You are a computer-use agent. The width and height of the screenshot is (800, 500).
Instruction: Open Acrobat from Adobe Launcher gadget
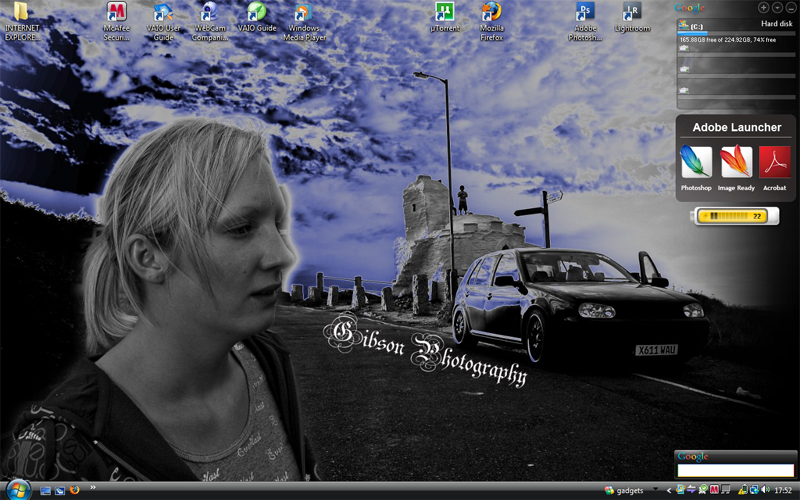click(775, 162)
